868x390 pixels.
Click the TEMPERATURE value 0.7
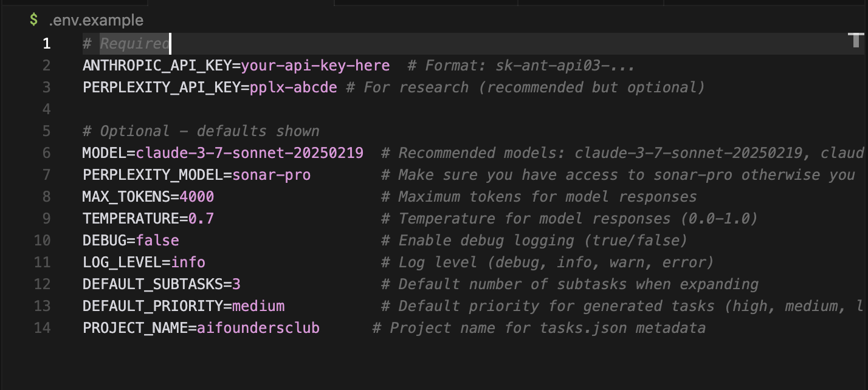point(201,219)
